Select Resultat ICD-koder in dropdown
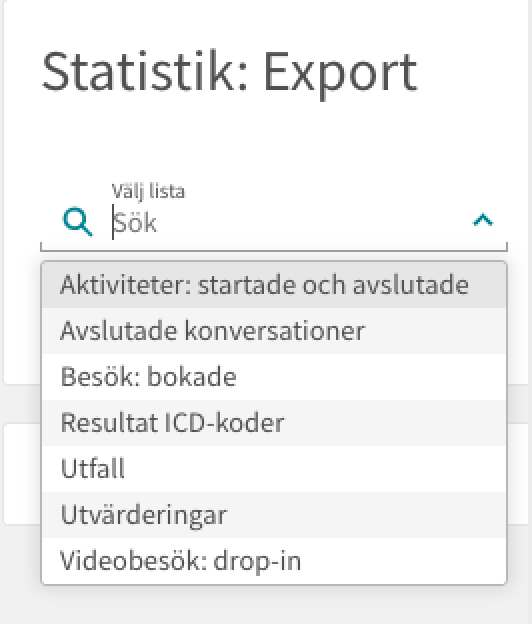Viewport: 532px width, 624px height. coord(274,423)
